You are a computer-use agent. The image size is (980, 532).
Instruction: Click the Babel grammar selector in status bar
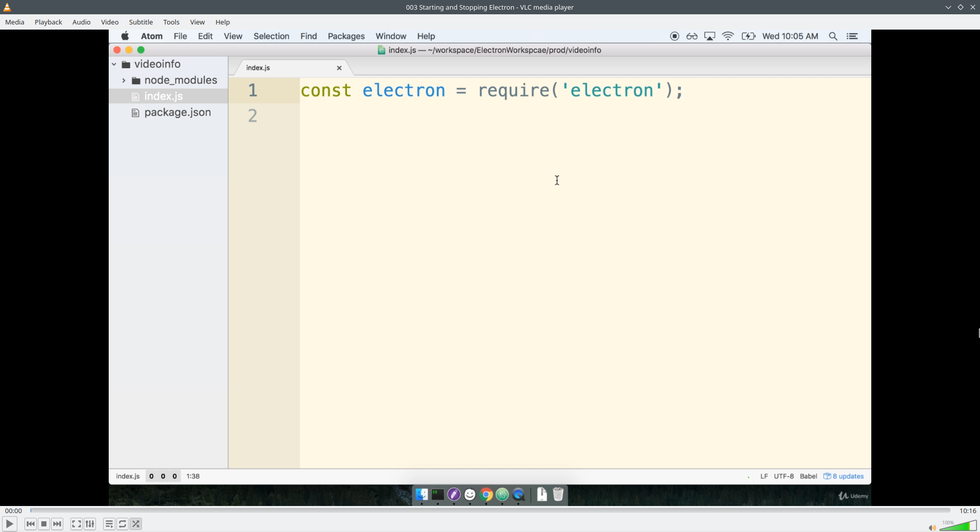pyautogui.click(x=808, y=476)
